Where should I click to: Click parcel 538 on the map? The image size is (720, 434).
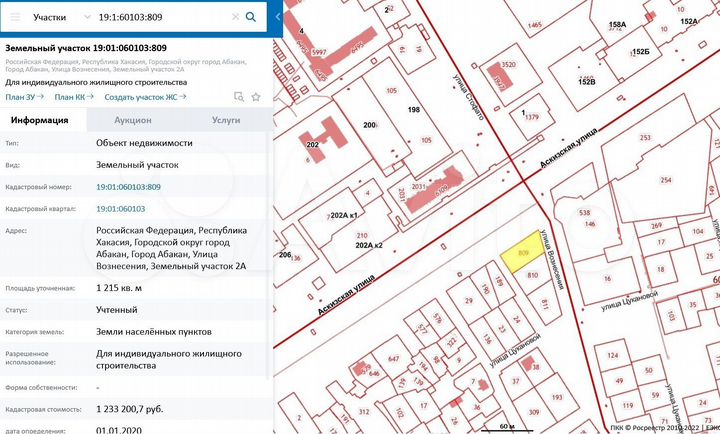pos(585,213)
